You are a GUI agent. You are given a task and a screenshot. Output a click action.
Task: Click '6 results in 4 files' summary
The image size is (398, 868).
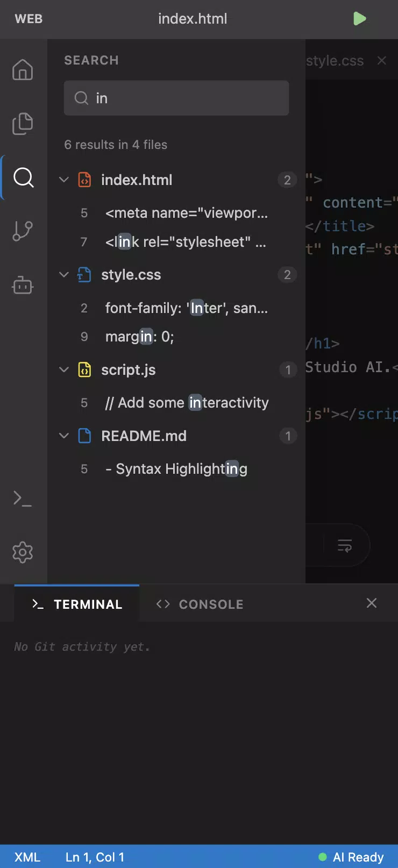pyautogui.click(x=116, y=145)
